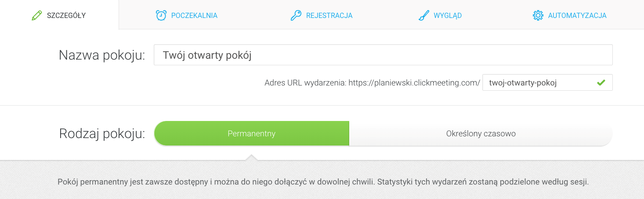Switch room type to Określony czasowo
Viewport: 644px width, 199px height.
pyautogui.click(x=481, y=134)
